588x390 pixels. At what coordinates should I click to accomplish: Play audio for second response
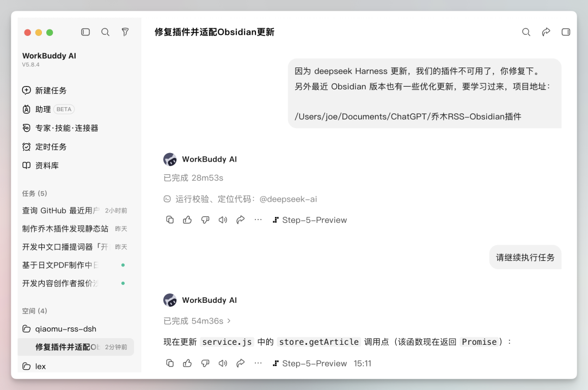point(223,363)
